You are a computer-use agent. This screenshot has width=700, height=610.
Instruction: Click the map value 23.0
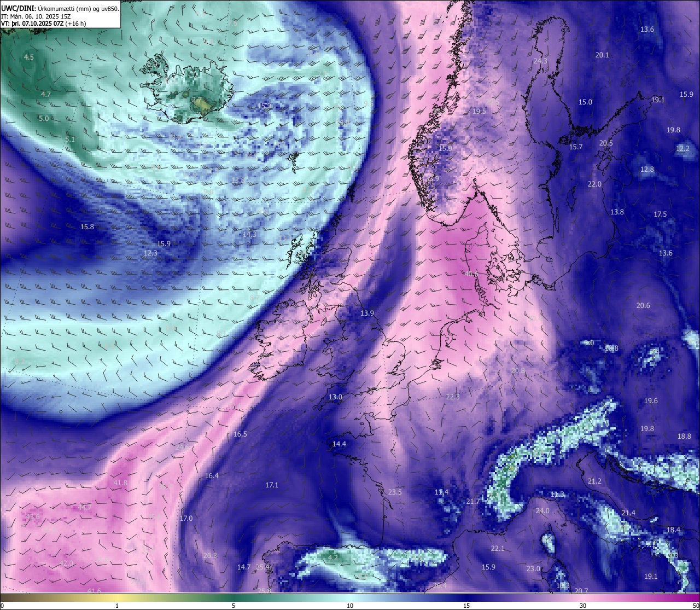pyautogui.click(x=533, y=568)
